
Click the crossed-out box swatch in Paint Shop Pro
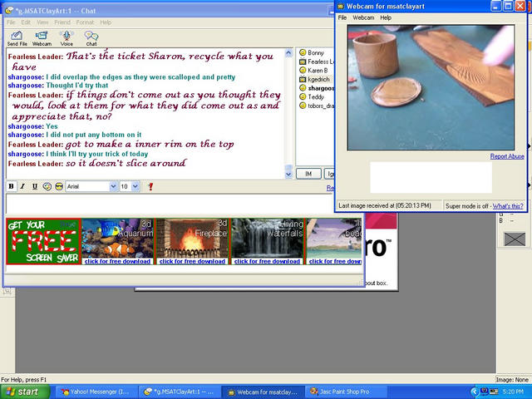point(515,239)
